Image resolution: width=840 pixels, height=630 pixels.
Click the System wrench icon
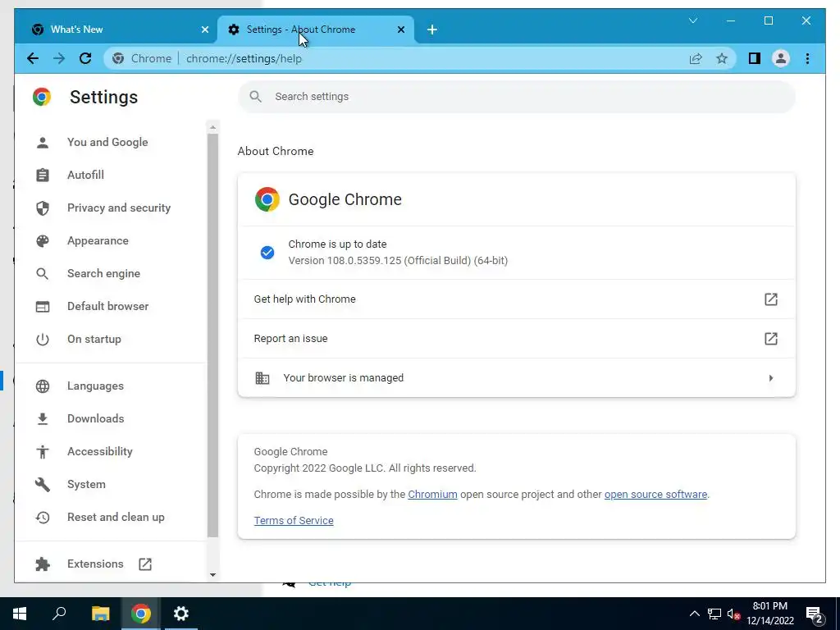coord(43,484)
